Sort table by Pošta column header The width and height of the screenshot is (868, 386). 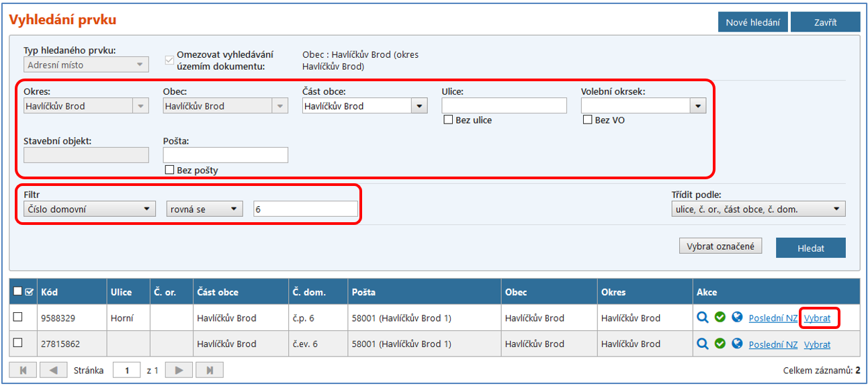pos(364,292)
